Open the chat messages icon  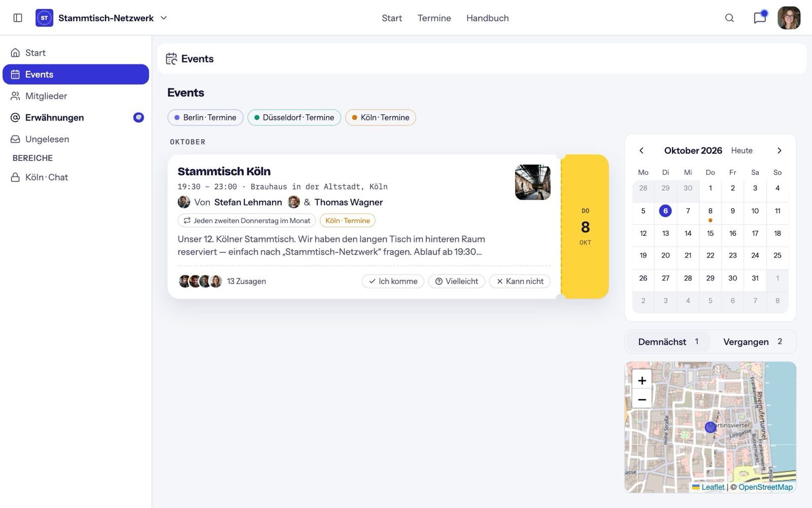[x=760, y=18]
